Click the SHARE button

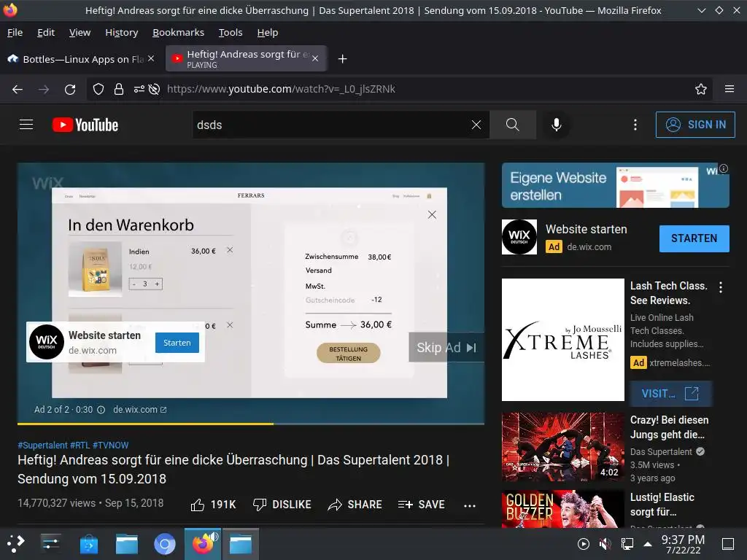click(355, 505)
